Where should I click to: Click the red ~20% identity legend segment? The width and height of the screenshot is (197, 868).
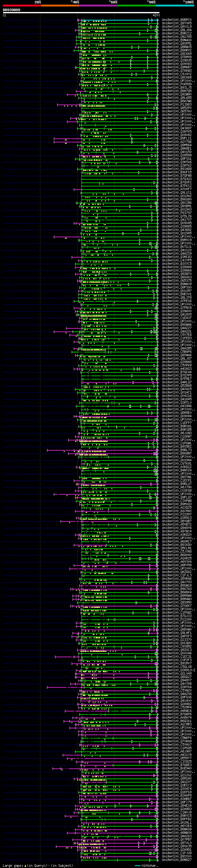pyautogui.click(x=22, y=6)
